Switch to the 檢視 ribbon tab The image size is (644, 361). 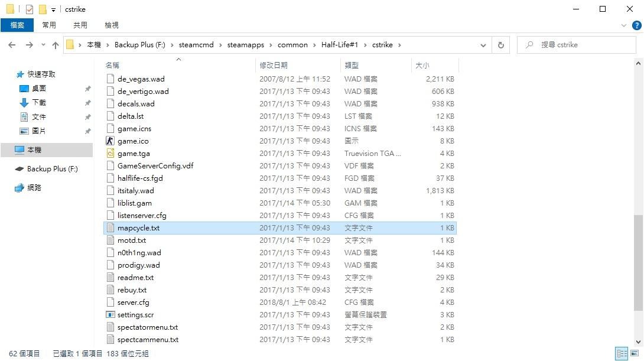[x=111, y=25]
